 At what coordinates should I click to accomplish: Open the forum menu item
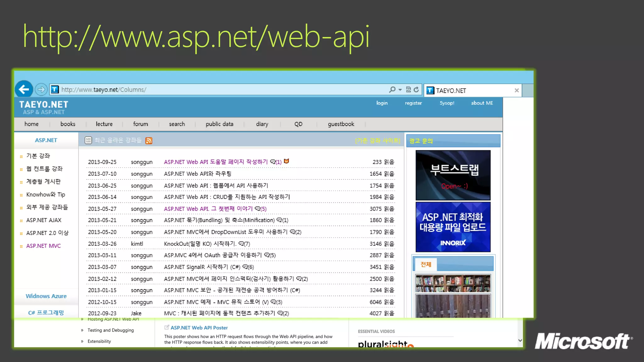click(x=141, y=124)
